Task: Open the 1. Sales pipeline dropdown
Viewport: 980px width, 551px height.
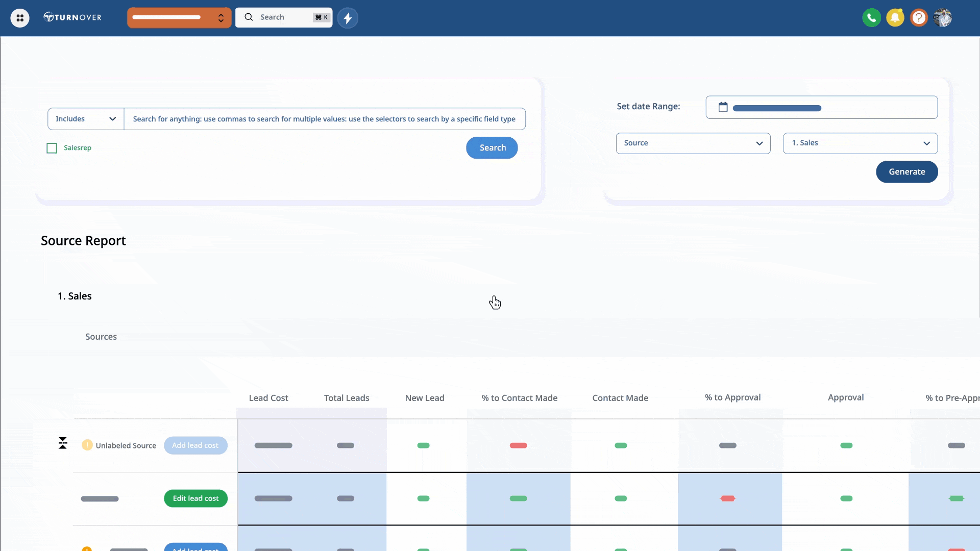Action: 860,143
